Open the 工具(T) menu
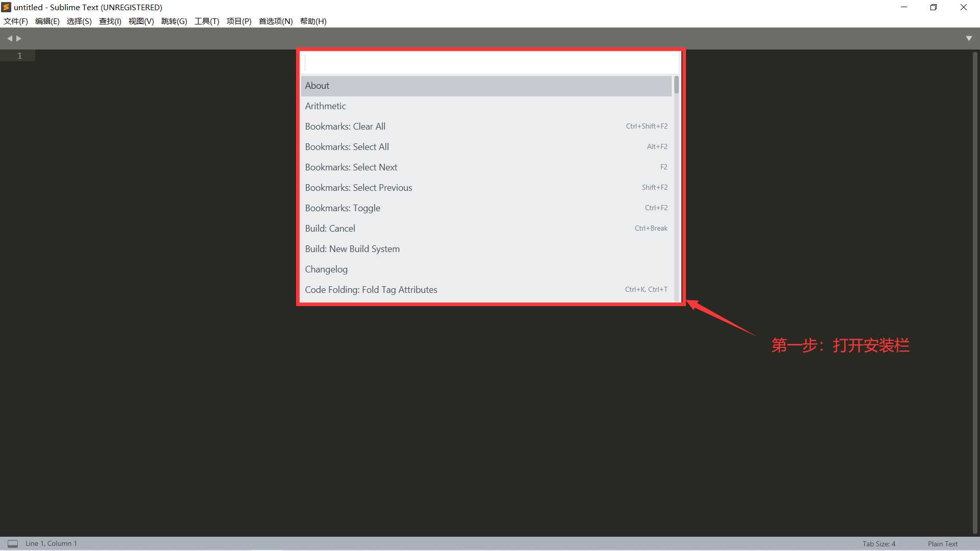980x551 pixels. 207,21
